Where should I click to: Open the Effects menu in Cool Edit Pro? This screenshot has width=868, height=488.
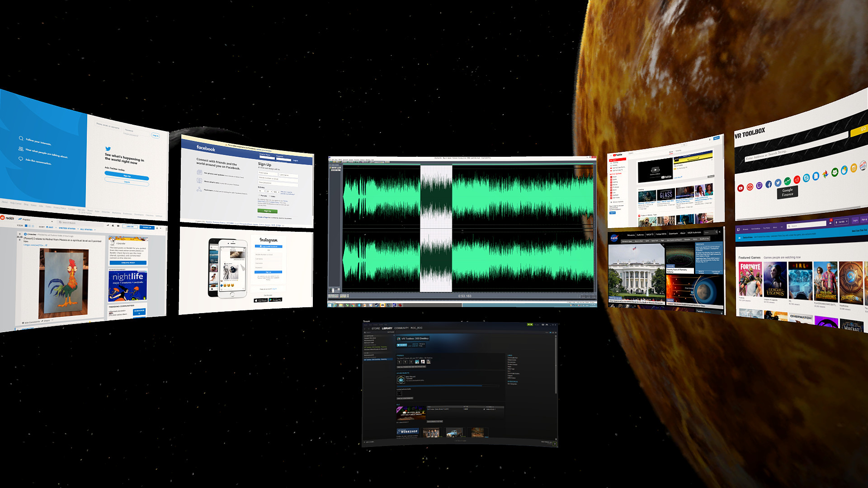click(x=340, y=160)
